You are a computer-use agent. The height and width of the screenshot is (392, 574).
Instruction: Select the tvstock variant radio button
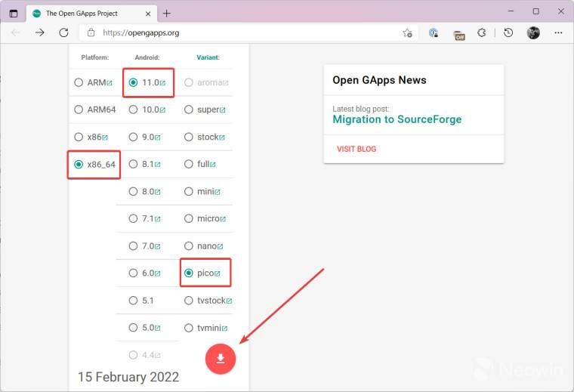coord(189,301)
